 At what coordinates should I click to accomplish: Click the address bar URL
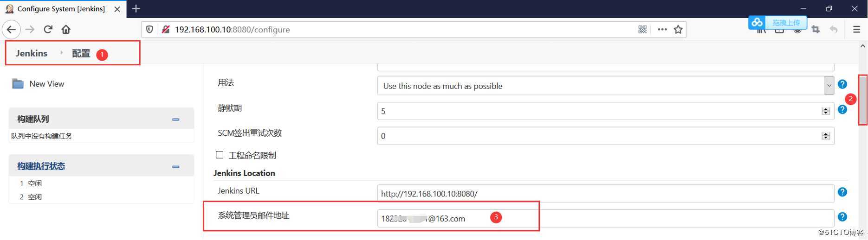(x=232, y=30)
